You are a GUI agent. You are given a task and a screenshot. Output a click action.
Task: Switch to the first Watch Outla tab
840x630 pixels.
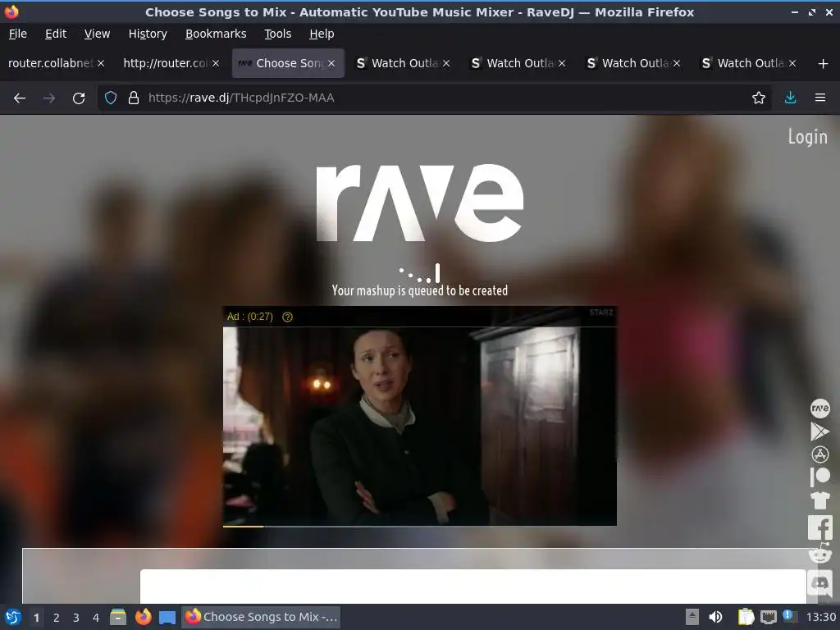tap(404, 63)
